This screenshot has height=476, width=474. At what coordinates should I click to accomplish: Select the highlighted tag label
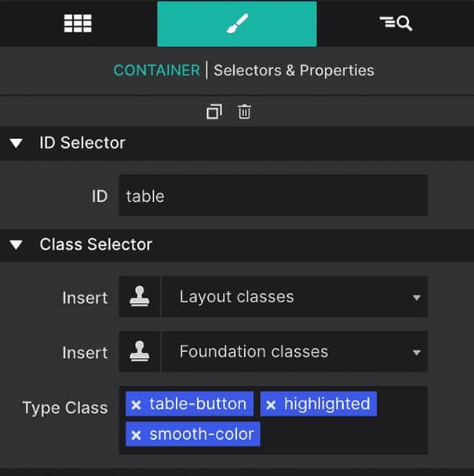(326, 405)
